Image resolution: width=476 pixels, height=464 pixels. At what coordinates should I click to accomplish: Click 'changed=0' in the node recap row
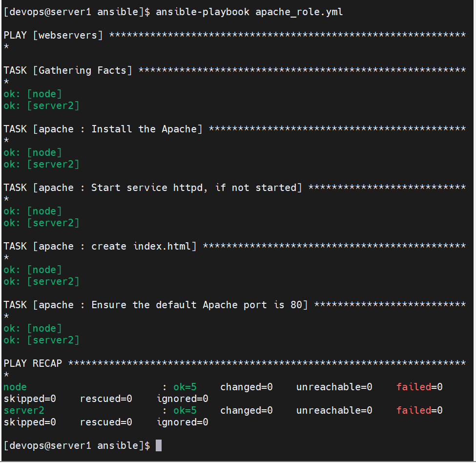point(246,387)
